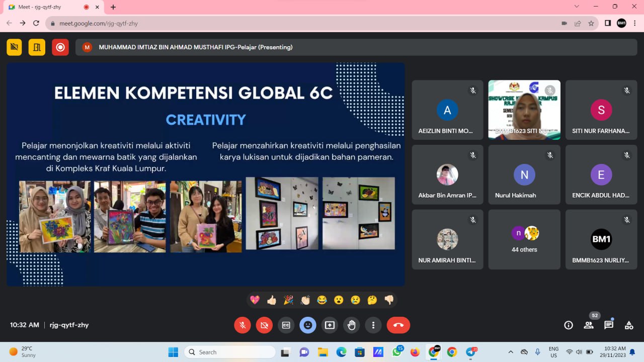
Task: Toggle closed captions button
Action: tap(286, 325)
